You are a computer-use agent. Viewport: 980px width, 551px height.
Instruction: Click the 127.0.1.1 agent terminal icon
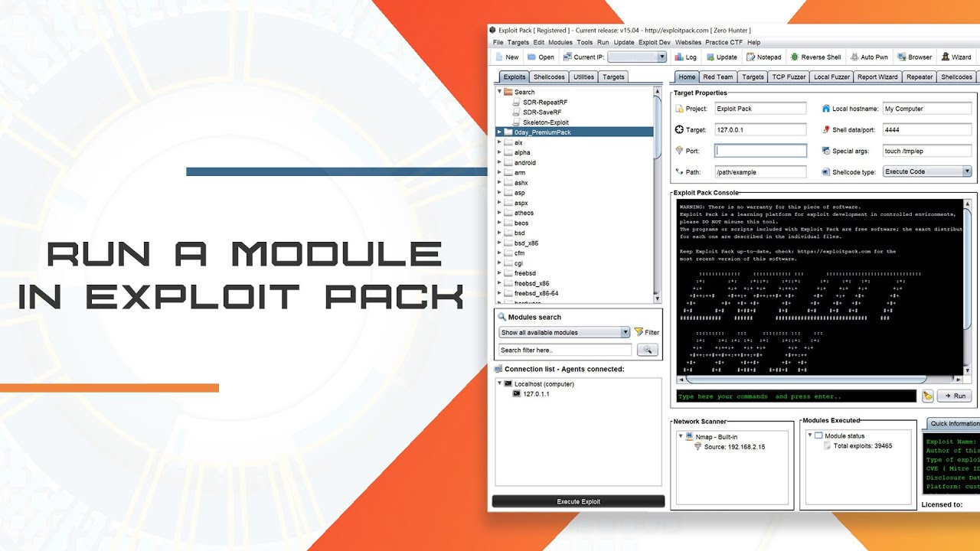coord(517,394)
